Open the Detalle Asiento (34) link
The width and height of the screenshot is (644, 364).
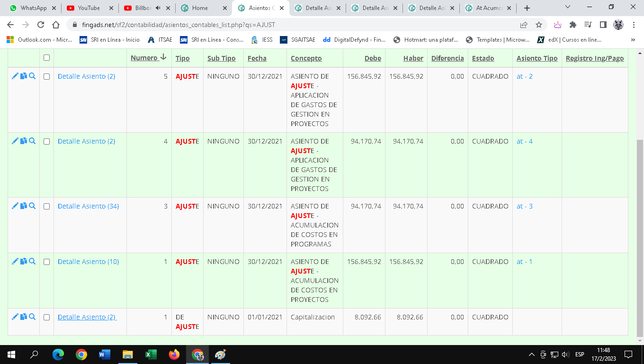coord(88,206)
